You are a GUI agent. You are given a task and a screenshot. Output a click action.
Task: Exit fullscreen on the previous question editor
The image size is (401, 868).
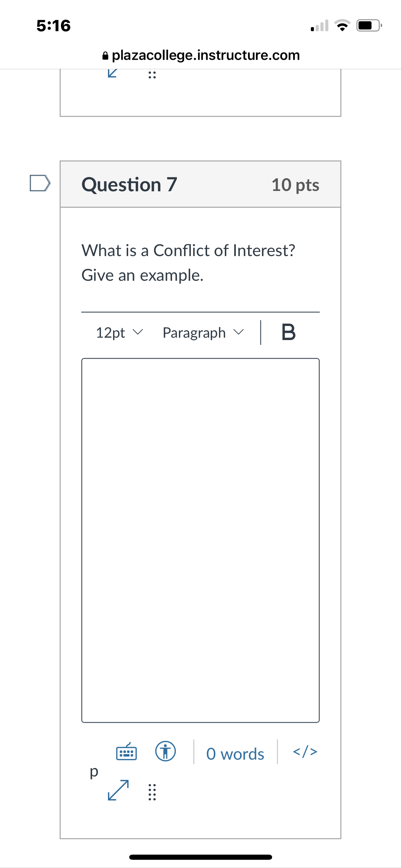112,73
